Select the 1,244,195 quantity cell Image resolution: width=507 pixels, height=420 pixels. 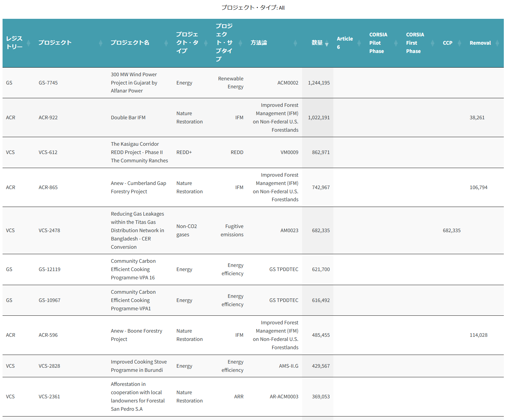[x=319, y=83]
